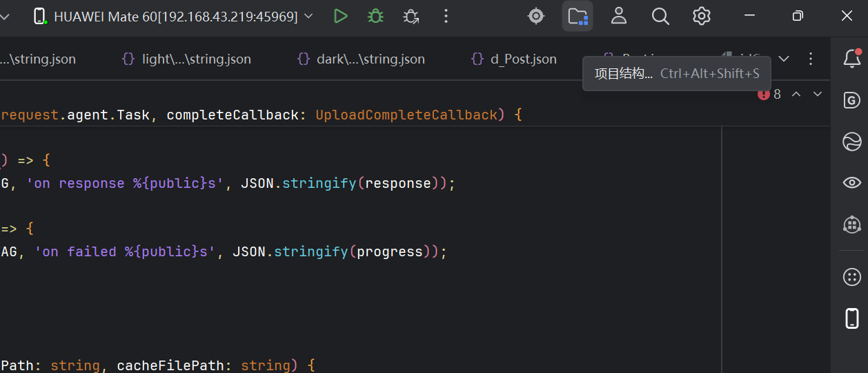Click the crosshair target icon in toolbar

click(x=536, y=16)
